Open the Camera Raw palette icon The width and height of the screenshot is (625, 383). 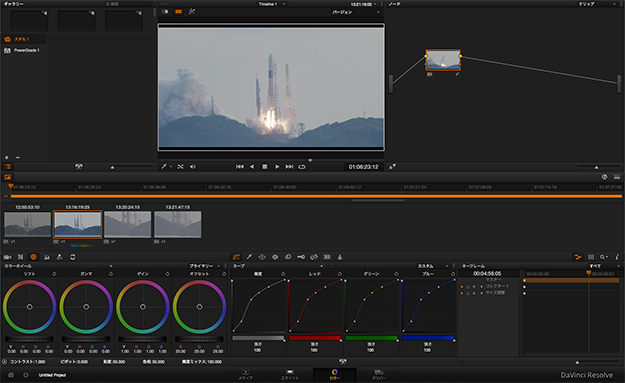point(7,257)
